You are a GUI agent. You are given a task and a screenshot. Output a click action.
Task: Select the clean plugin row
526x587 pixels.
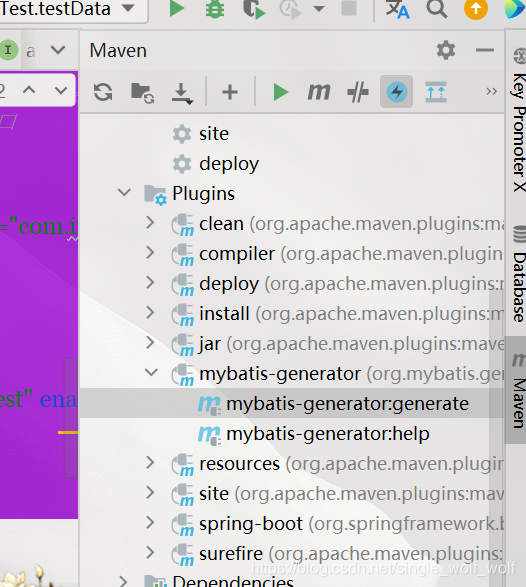pos(292,224)
